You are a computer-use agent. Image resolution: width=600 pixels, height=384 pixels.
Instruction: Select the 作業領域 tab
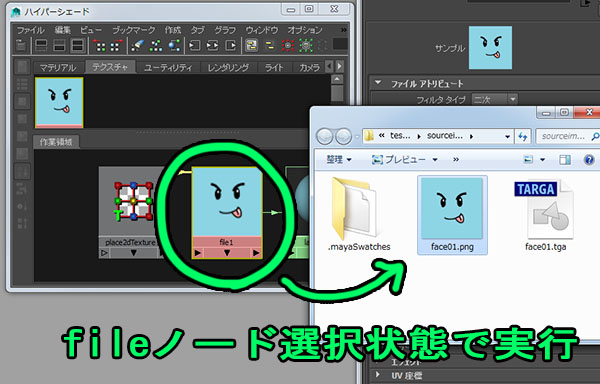point(56,142)
